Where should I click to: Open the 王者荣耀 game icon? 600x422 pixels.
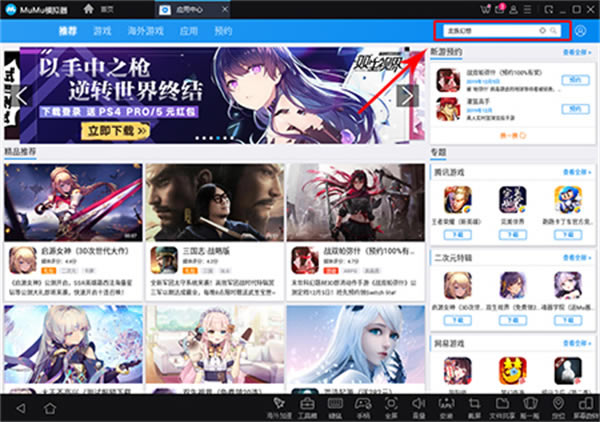click(458, 200)
